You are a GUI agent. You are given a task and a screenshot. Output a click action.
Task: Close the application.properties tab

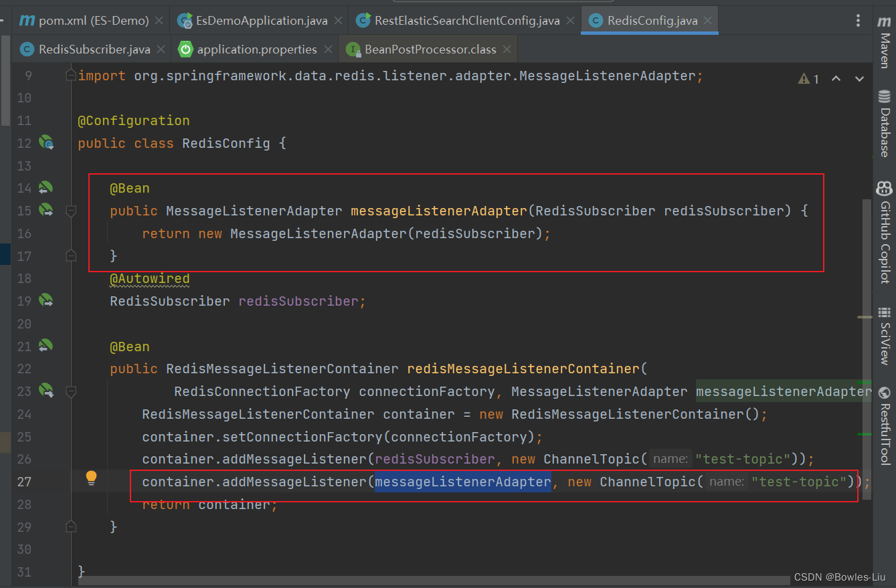point(328,50)
